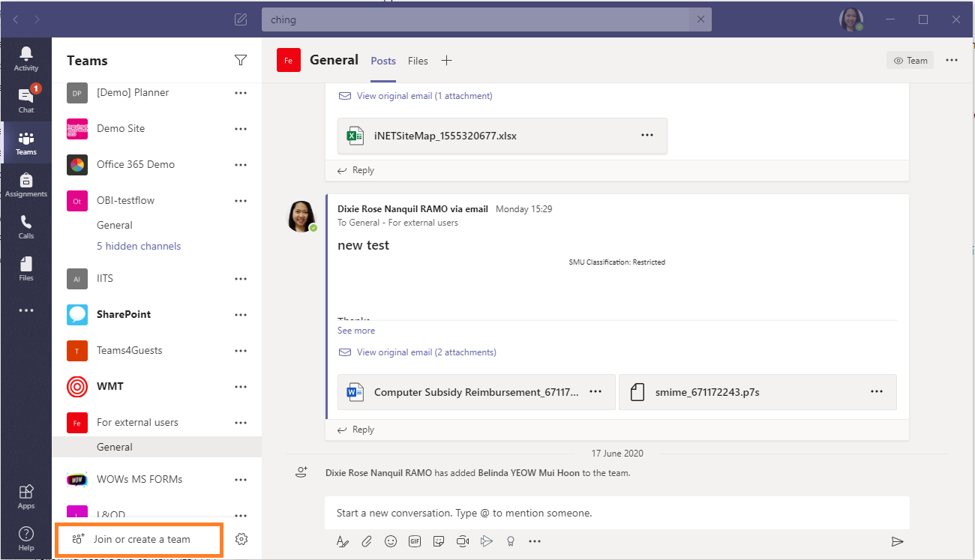Open Help in the left rail
The image size is (975, 560).
(x=26, y=538)
